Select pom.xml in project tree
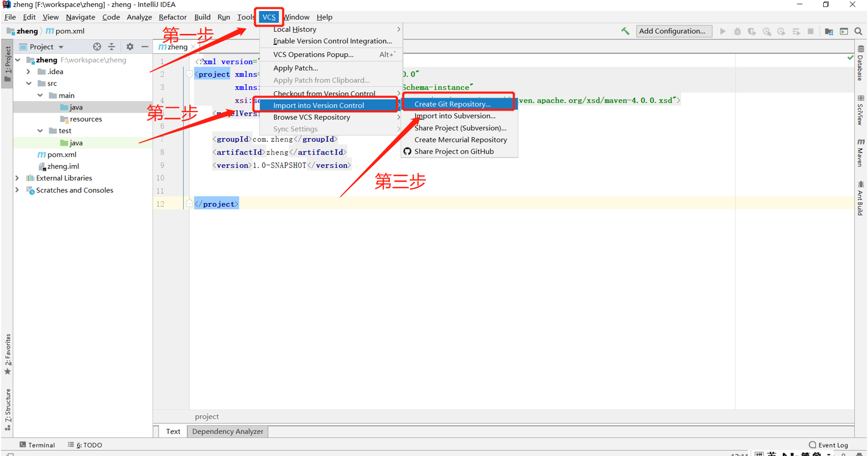 pos(62,155)
